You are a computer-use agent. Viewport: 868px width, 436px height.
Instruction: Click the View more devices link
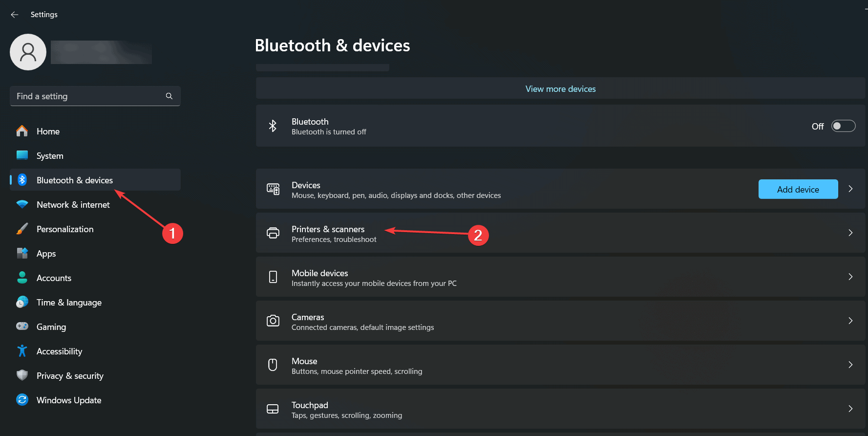click(560, 89)
